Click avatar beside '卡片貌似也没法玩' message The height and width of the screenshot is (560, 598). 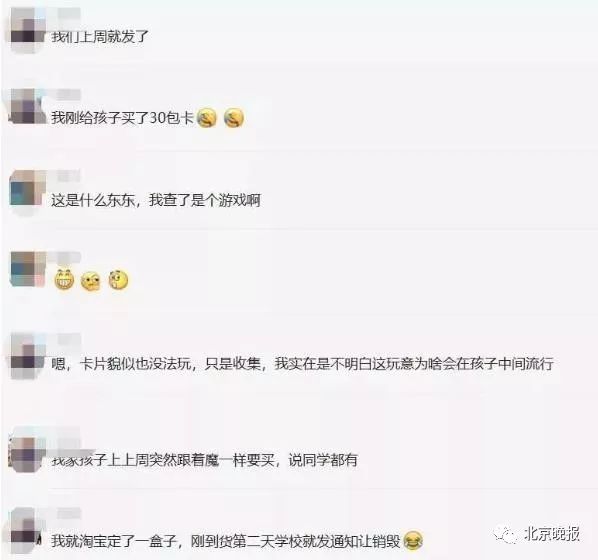pos(27,356)
